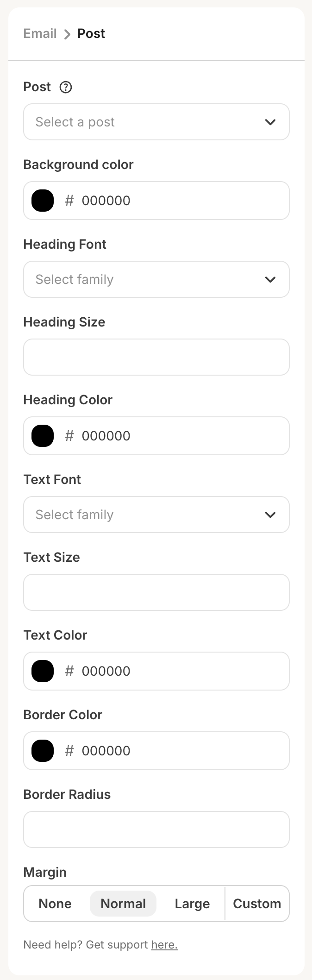Select the None margin option

coord(55,904)
